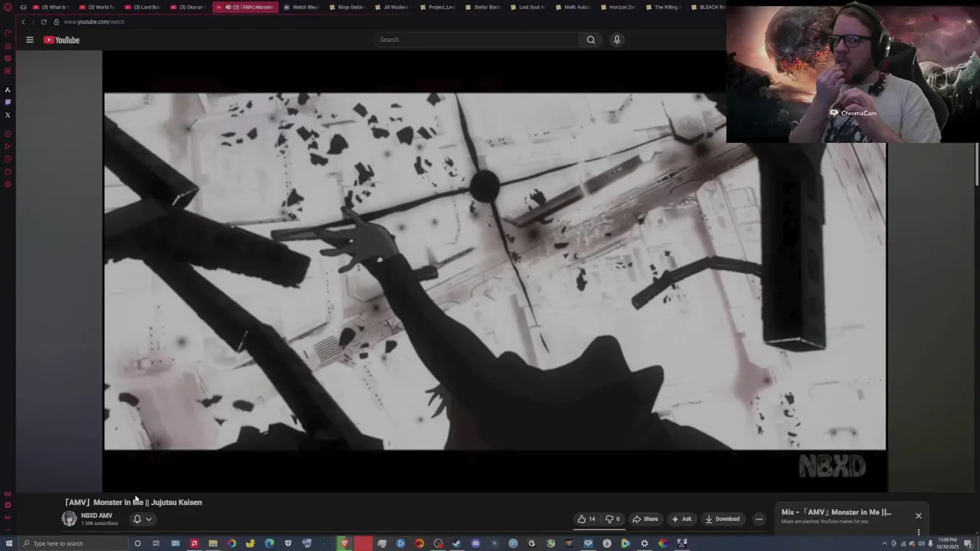Close the Mix playlist panel

(x=918, y=516)
